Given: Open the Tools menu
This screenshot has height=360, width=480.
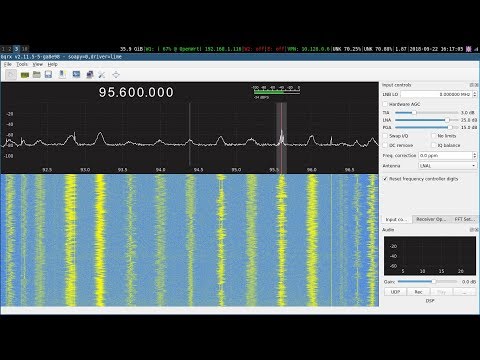Looking at the screenshot, I should click(x=22, y=64).
